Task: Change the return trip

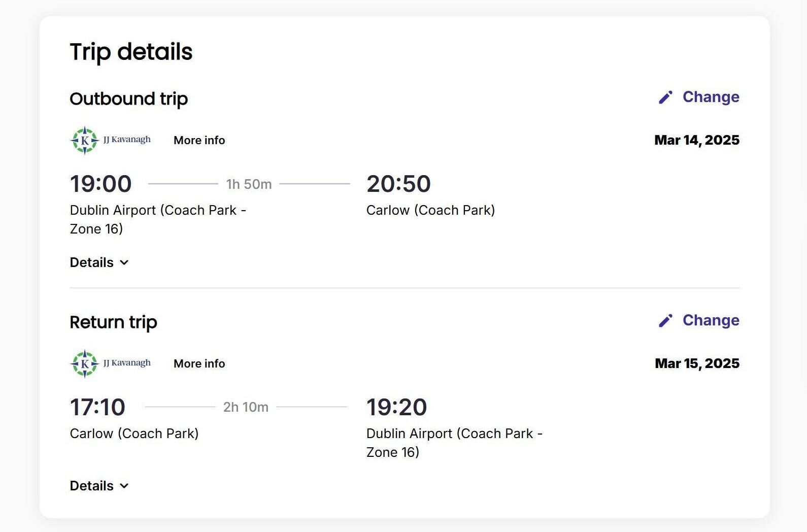Action: (x=710, y=320)
